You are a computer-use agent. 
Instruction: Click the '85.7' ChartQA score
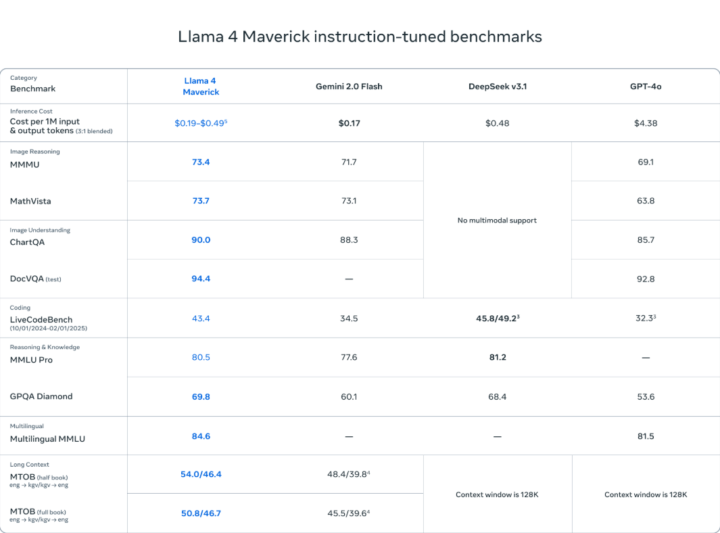point(646,240)
